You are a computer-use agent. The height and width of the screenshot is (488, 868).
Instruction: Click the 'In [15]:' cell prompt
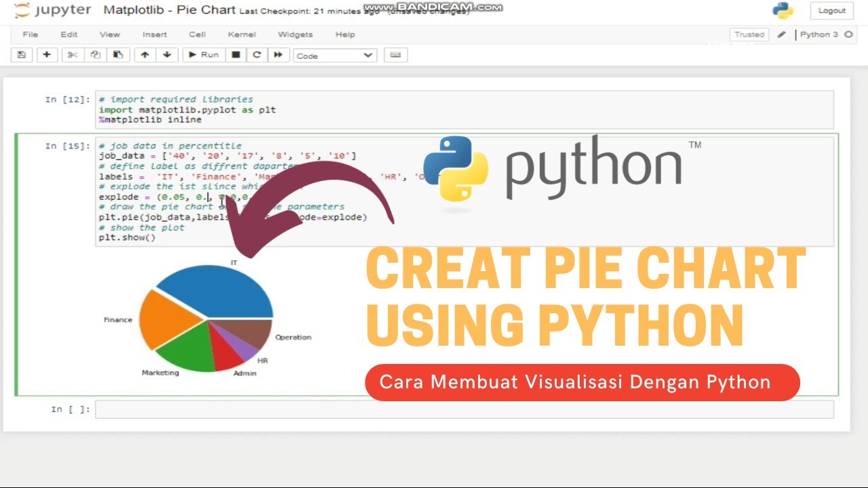(x=67, y=146)
